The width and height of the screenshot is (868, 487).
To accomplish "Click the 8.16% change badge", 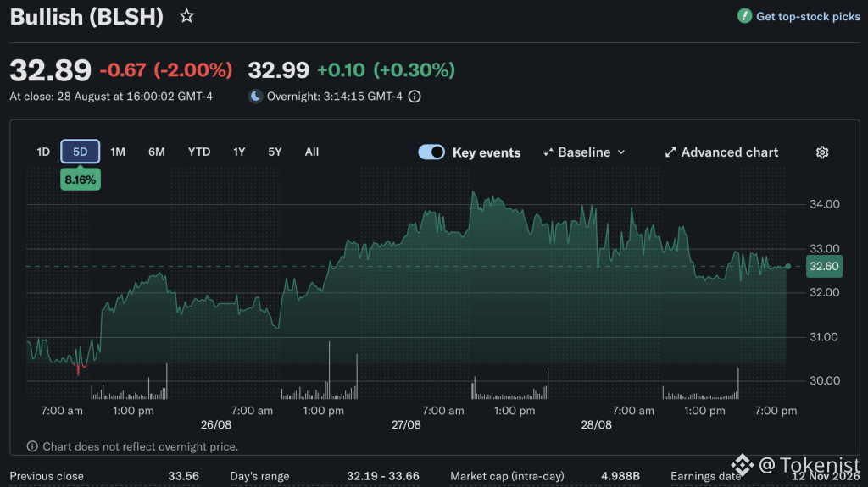I will [x=81, y=180].
